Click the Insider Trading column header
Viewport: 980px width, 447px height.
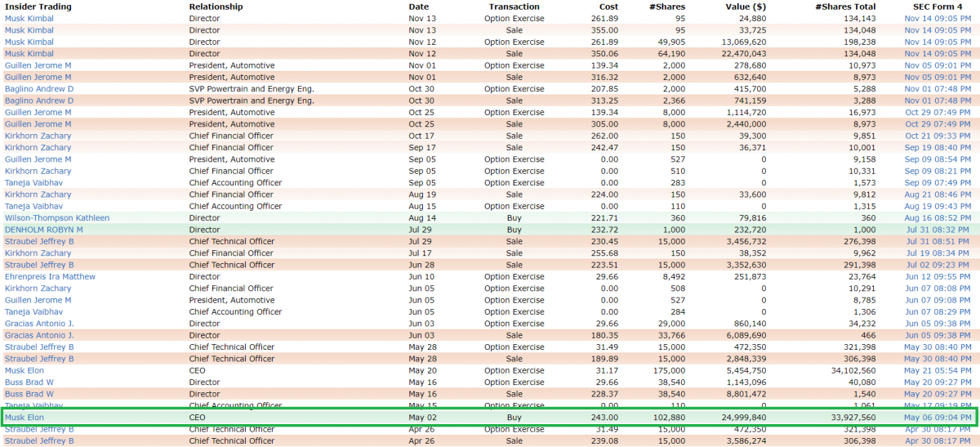[38, 7]
